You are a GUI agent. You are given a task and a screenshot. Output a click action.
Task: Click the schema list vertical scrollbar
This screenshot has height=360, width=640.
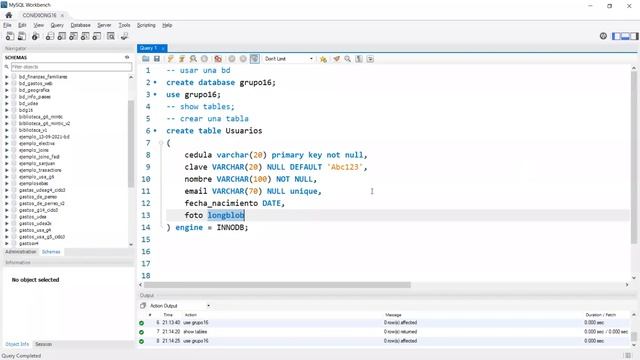(131, 143)
